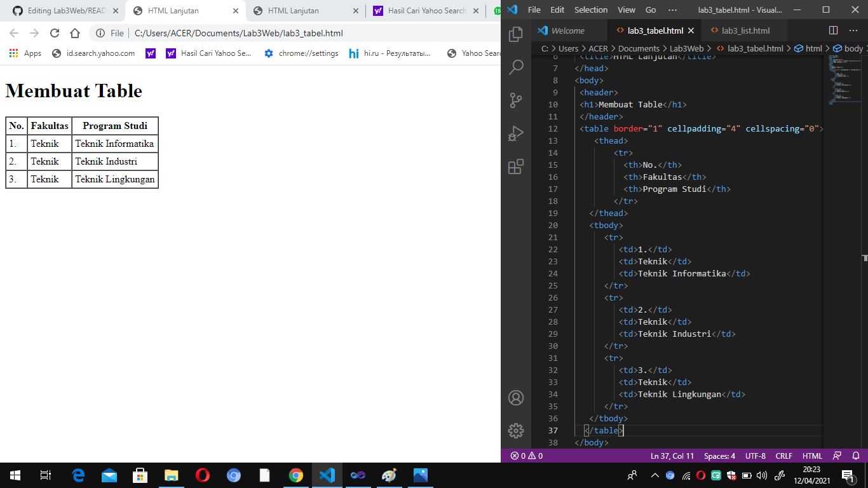Open the Search view in VS Code

(516, 67)
